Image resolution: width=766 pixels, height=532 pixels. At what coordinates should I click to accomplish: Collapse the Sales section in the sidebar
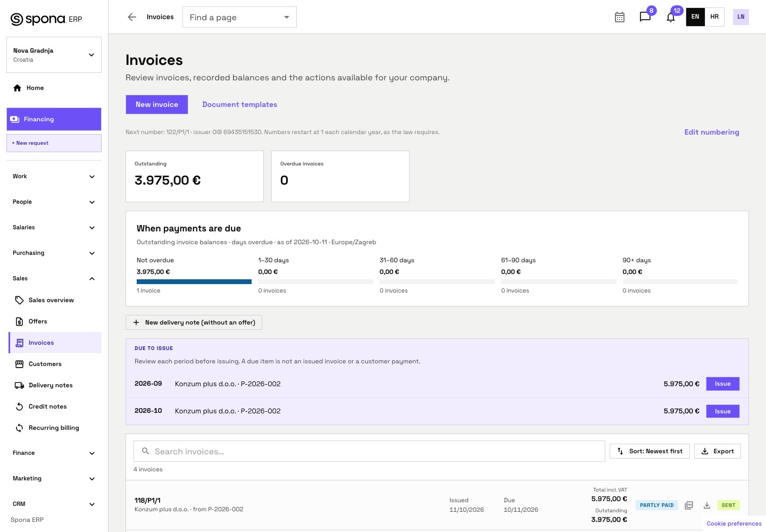54,278
